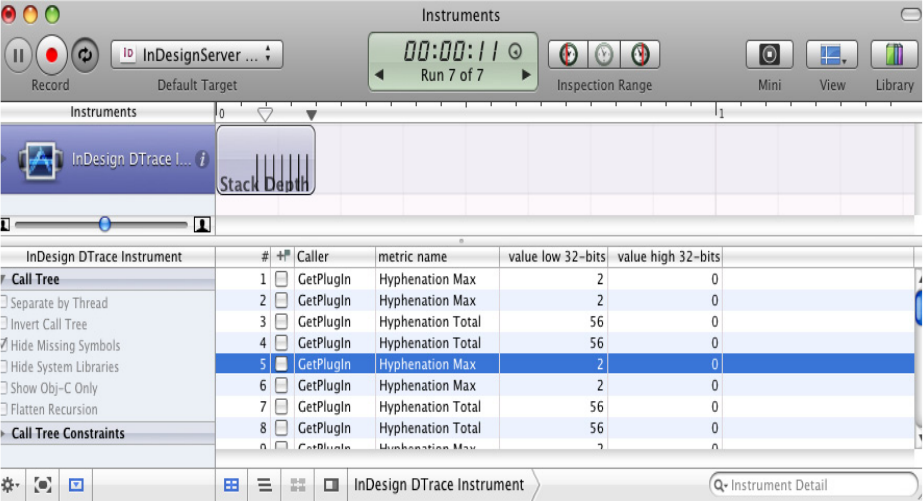This screenshot has width=923, height=501.
Task: Go to the next run arrow
Action: coord(528,76)
